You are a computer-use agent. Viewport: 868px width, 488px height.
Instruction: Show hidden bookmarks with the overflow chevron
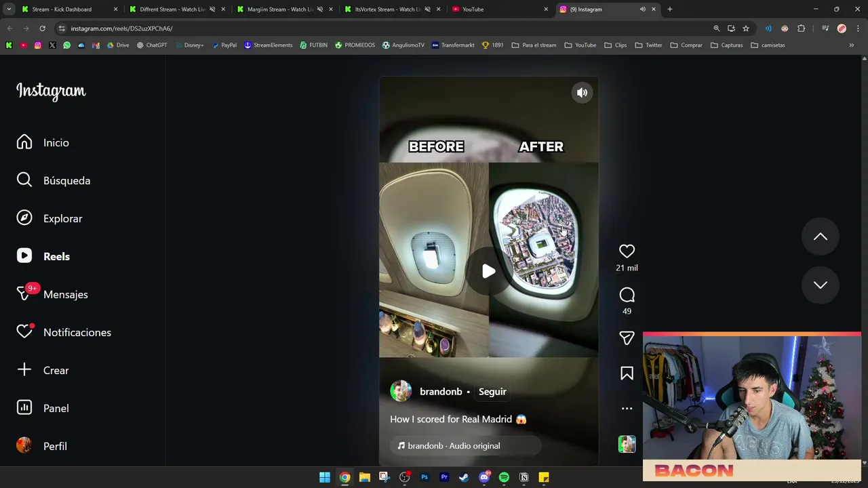[851, 45]
